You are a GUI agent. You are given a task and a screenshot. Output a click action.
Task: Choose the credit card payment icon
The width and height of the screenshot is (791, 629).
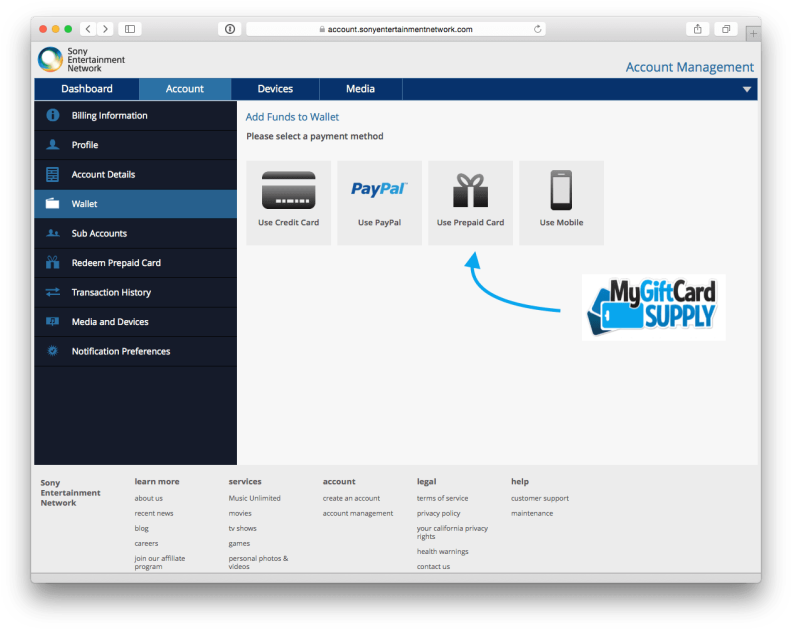click(x=289, y=190)
